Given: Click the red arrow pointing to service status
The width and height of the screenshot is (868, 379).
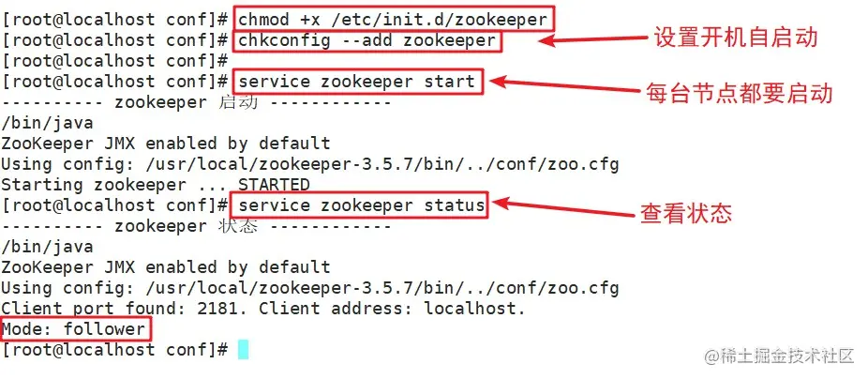Looking at the screenshot, I should pyautogui.click(x=563, y=208).
